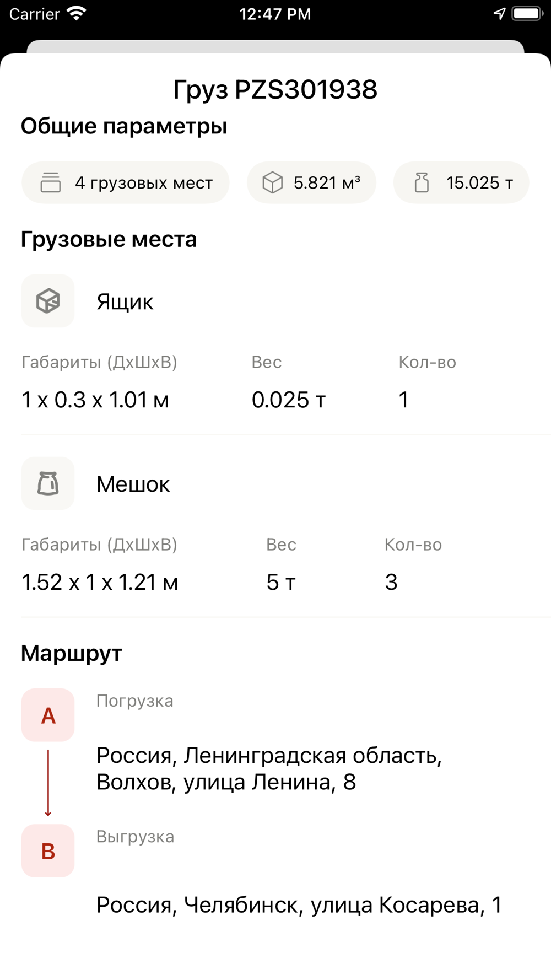Screen dimensions: 551x980
Task: Tap the cube volume icon
Action: [x=272, y=182]
